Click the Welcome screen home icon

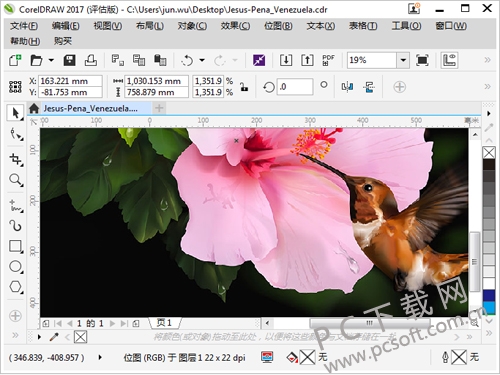pyautogui.click(x=34, y=108)
